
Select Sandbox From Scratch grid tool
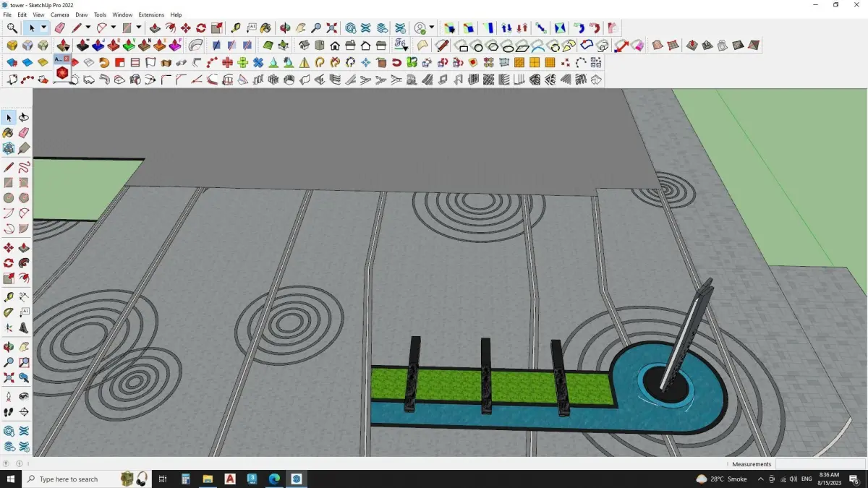pyautogui.click(x=673, y=45)
